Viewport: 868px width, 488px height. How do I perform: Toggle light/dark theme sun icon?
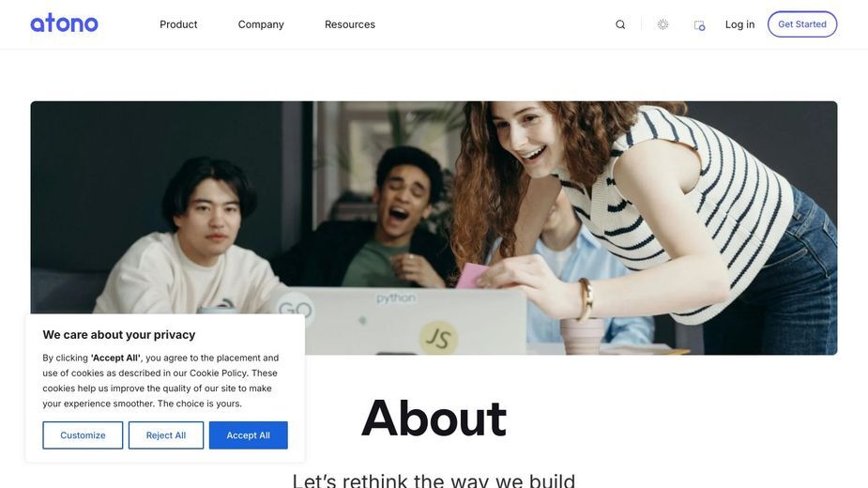pos(662,24)
